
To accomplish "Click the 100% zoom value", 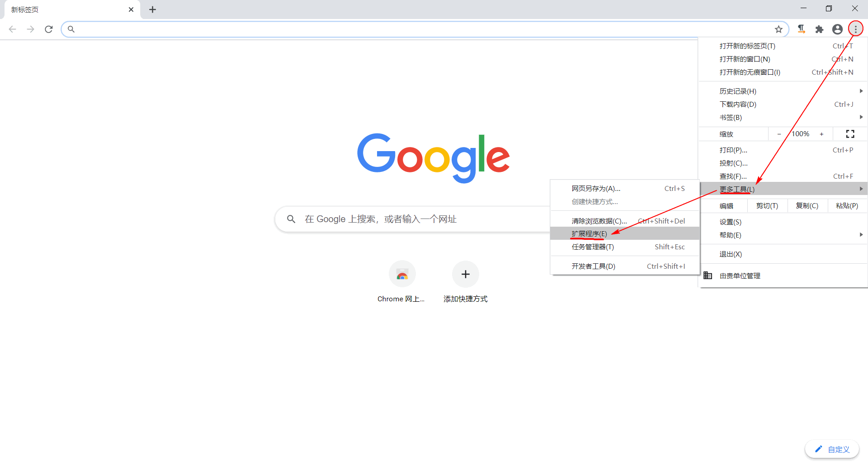I will click(800, 134).
